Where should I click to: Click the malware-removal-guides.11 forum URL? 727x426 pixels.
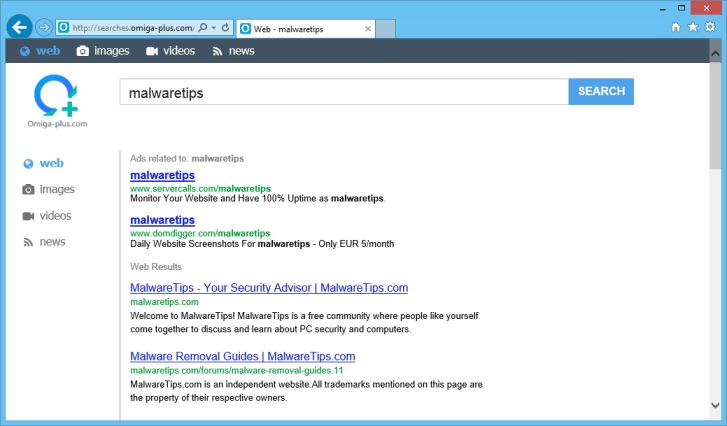[x=236, y=370]
